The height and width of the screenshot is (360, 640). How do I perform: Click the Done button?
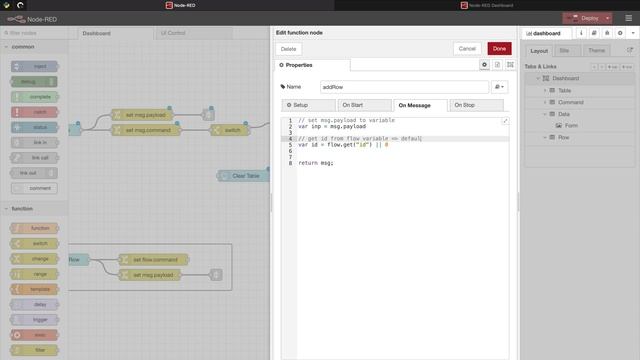499,49
